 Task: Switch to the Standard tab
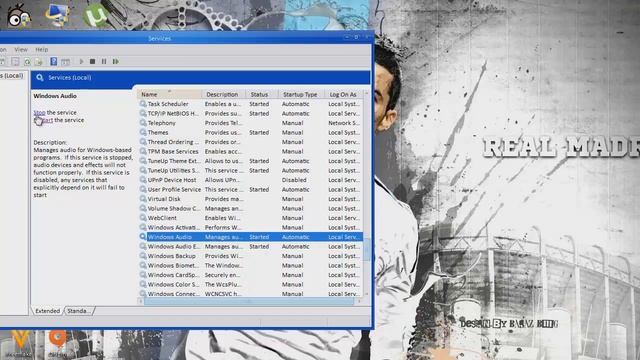click(x=79, y=311)
